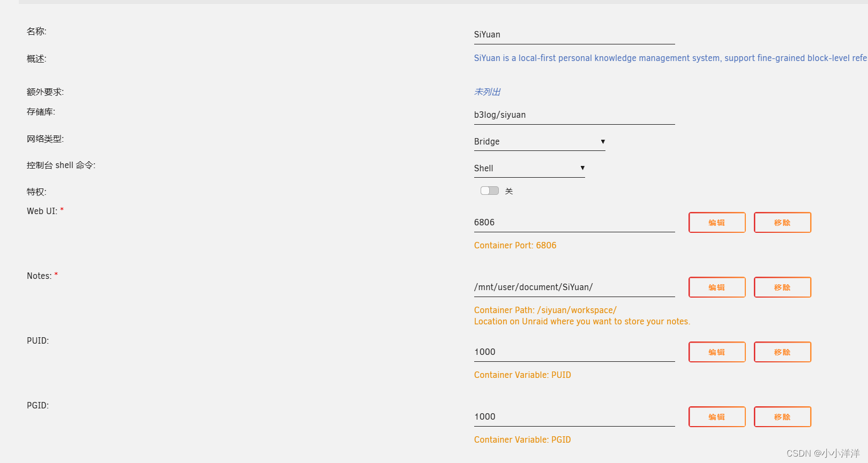This screenshot has height=463, width=868.
Task: Click the 移除 button for Web UI
Action: 782,222
